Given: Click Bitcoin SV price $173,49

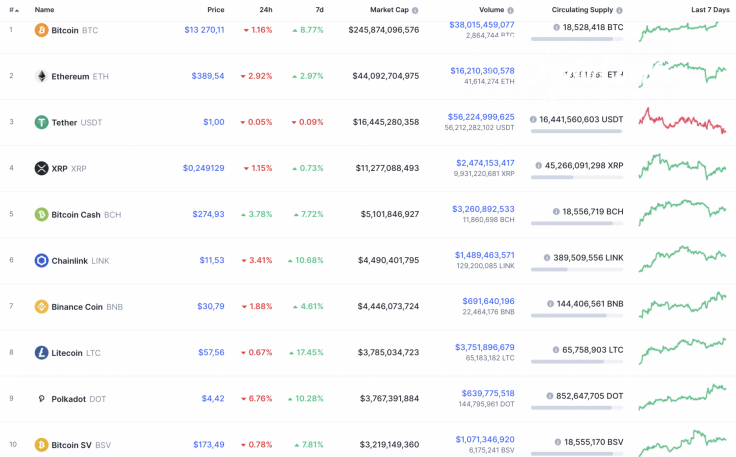Looking at the screenshot, I should 209,444.
